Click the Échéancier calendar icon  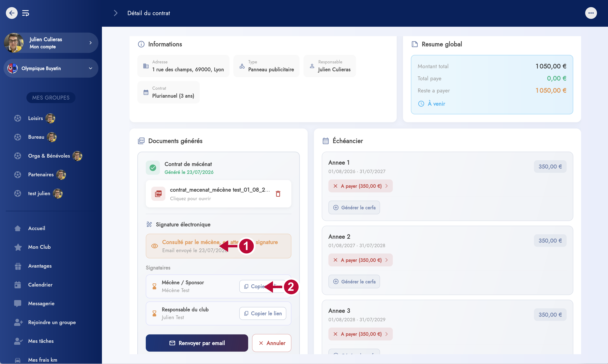pos(326,141)
